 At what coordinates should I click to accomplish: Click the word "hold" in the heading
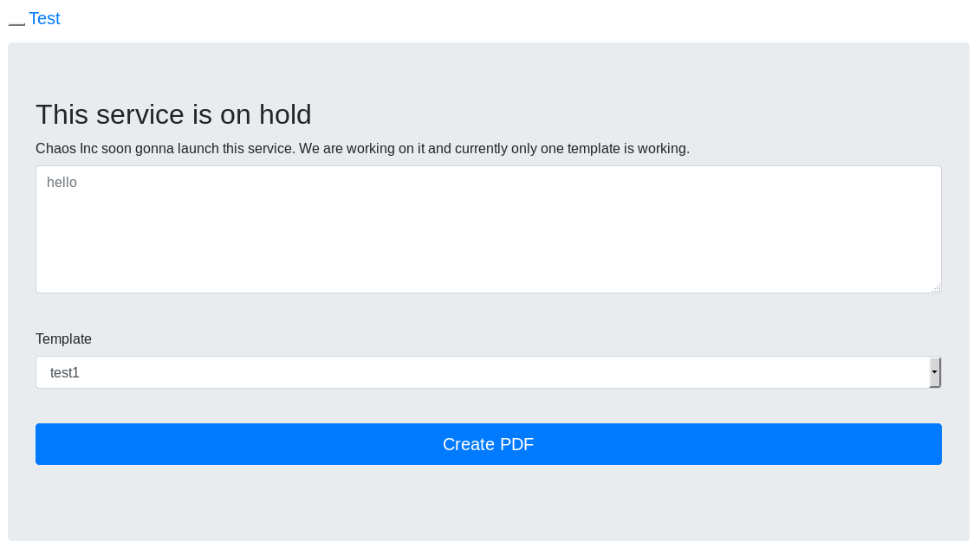286,115
